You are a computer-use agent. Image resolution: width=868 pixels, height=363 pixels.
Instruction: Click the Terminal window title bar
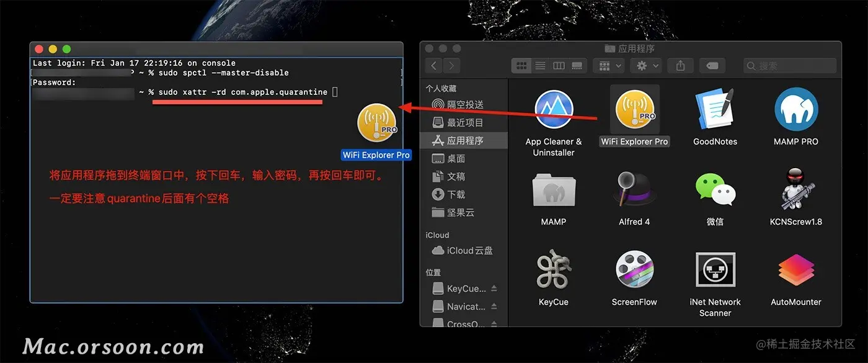pos(216,49)
